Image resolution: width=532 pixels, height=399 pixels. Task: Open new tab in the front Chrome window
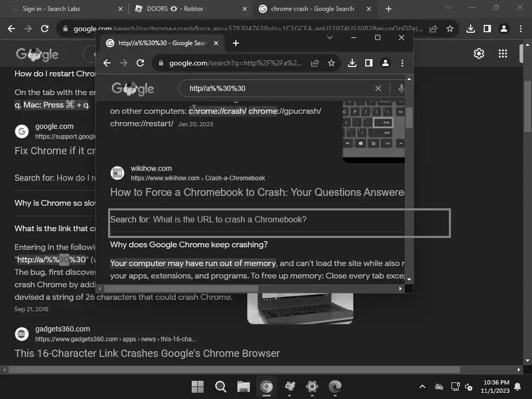[236, 43]
